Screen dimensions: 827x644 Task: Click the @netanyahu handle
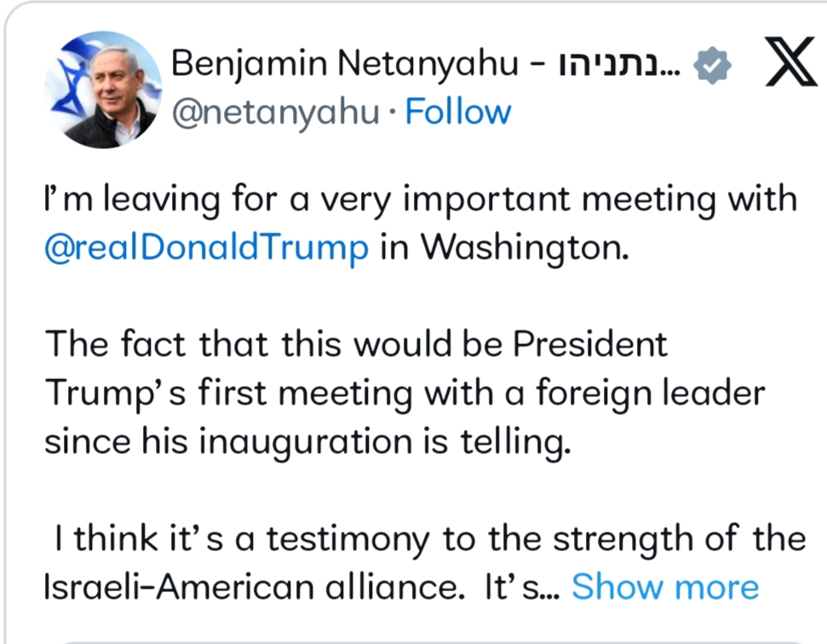pyautogui.click(x=275, y=112)
